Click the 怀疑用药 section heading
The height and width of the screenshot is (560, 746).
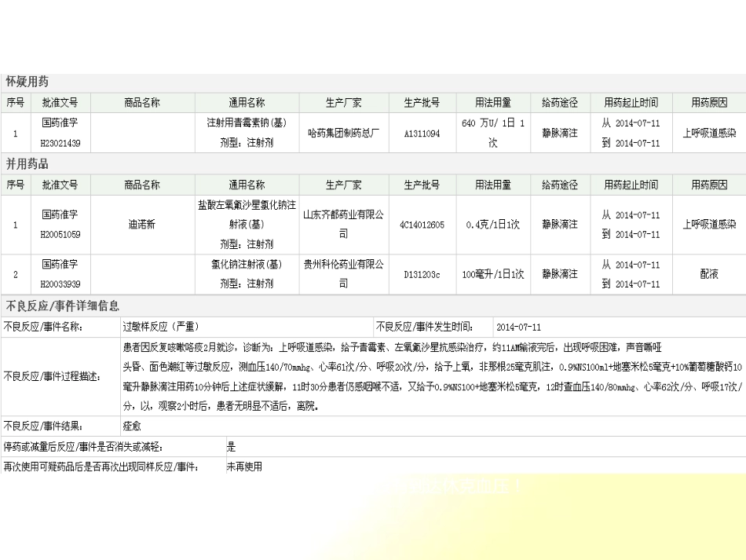point(27,82)
